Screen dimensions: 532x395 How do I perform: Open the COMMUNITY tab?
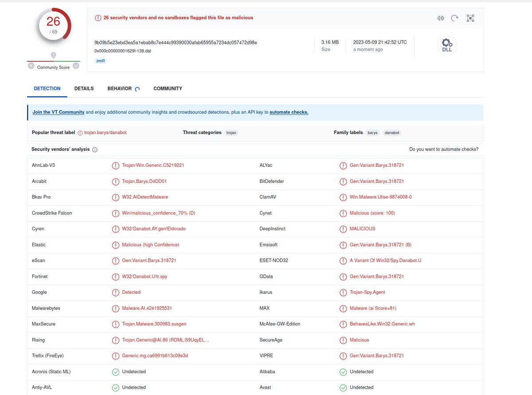pyautogui.click(x=168, y=88)
